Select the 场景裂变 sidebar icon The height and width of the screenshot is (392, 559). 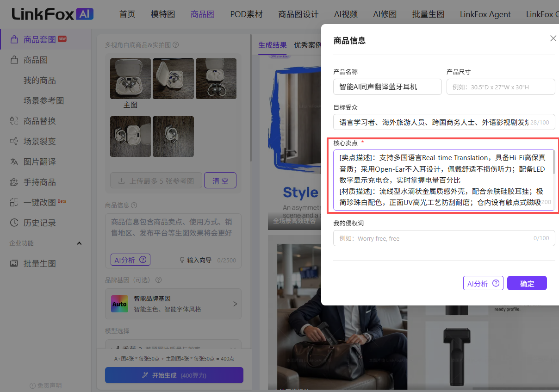14,141
